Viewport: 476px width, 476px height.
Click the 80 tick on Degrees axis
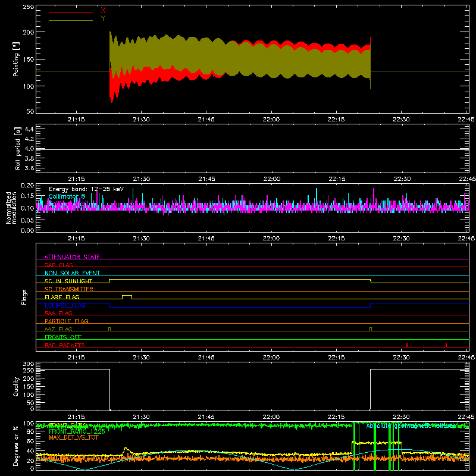(30, 432)
